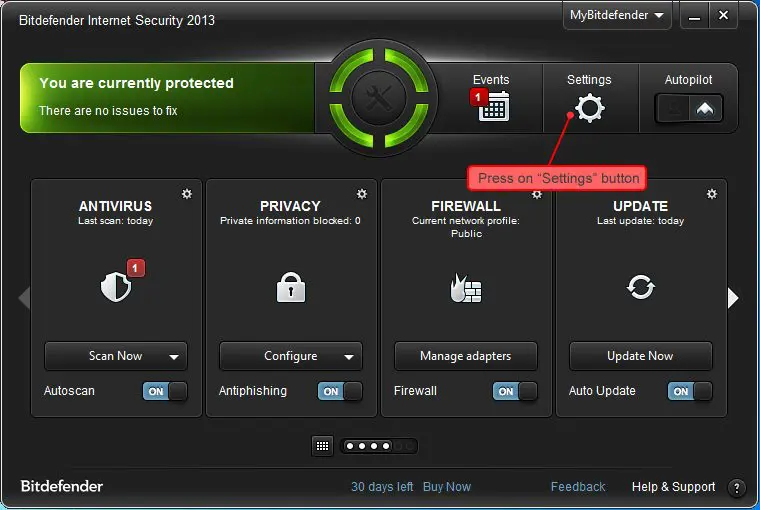Turn off the Autoscan switch
The width and height of the screenshot is (760, 510).
click(x=165, y=391)
